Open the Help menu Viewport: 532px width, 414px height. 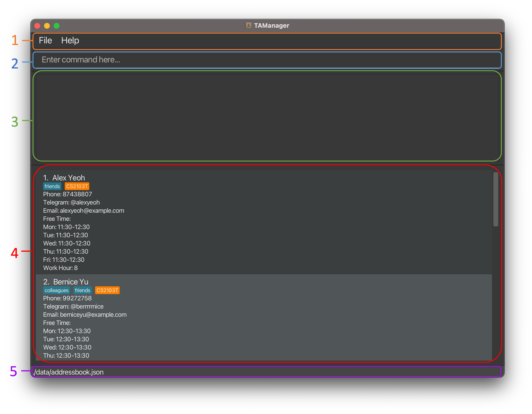pyautogui.click(x=70, y=40)
